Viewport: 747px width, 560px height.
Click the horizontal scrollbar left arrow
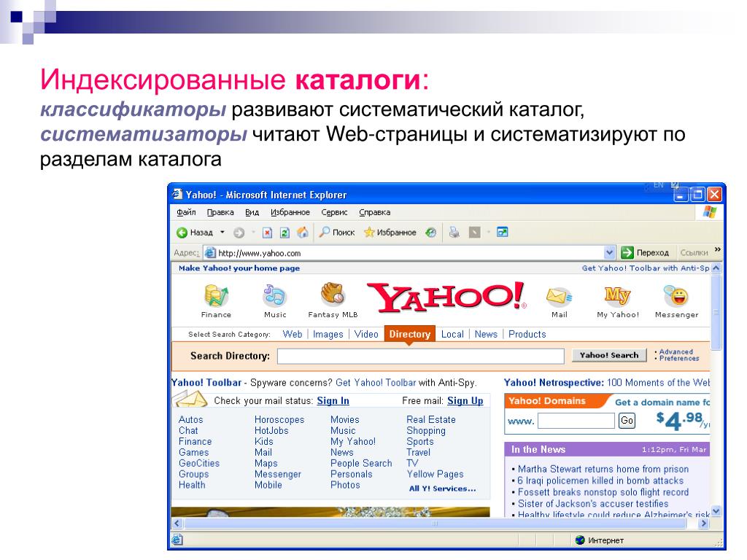click(x=177, y=524)
